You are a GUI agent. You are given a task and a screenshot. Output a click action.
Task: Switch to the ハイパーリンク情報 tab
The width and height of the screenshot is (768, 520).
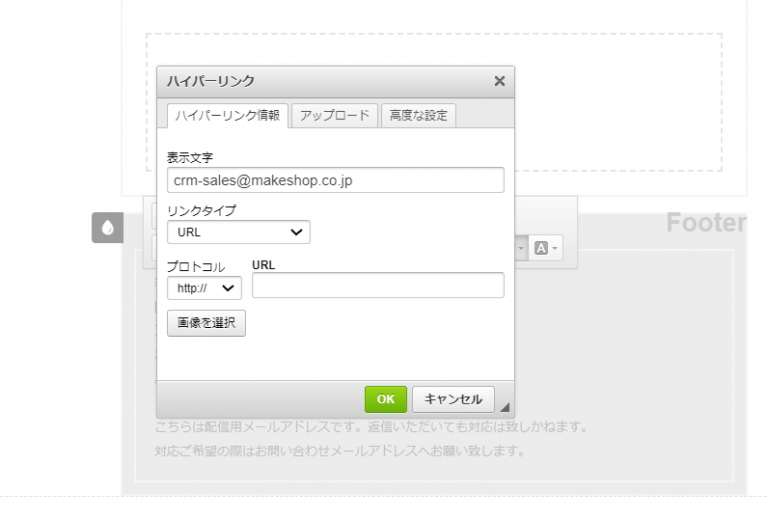227,115
